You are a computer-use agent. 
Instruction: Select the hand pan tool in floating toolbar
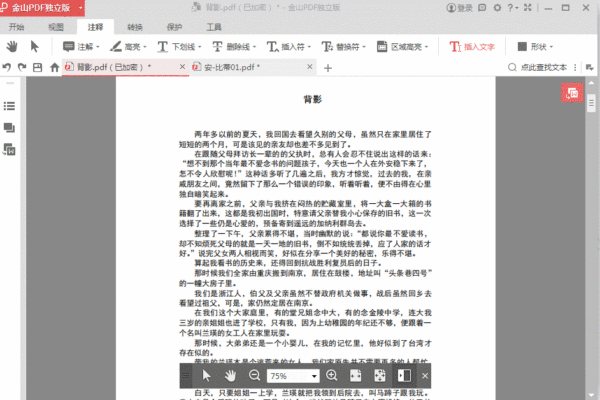pyautogui.click(x=229, y=375)
